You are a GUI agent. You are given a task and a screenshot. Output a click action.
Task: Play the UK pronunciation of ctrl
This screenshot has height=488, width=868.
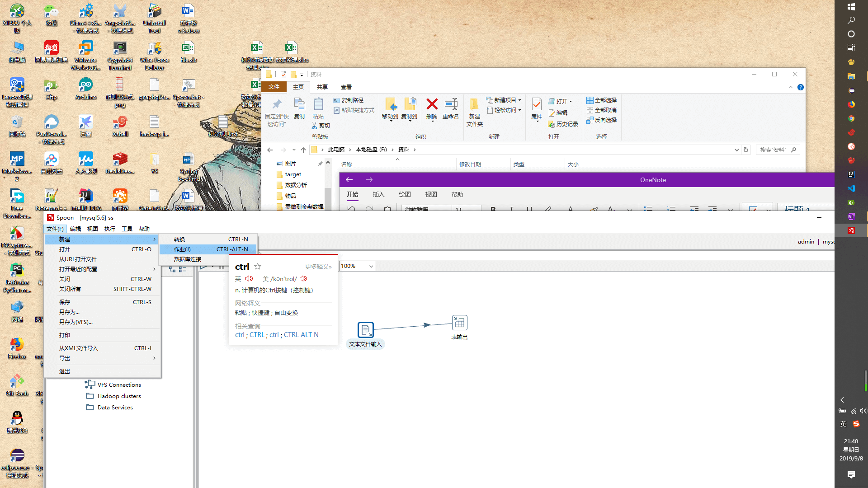[x=249, y=279]
